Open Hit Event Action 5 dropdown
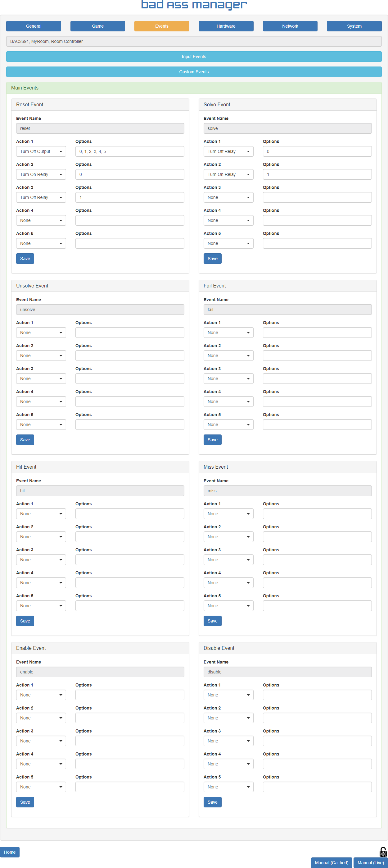 click(41, 606)
